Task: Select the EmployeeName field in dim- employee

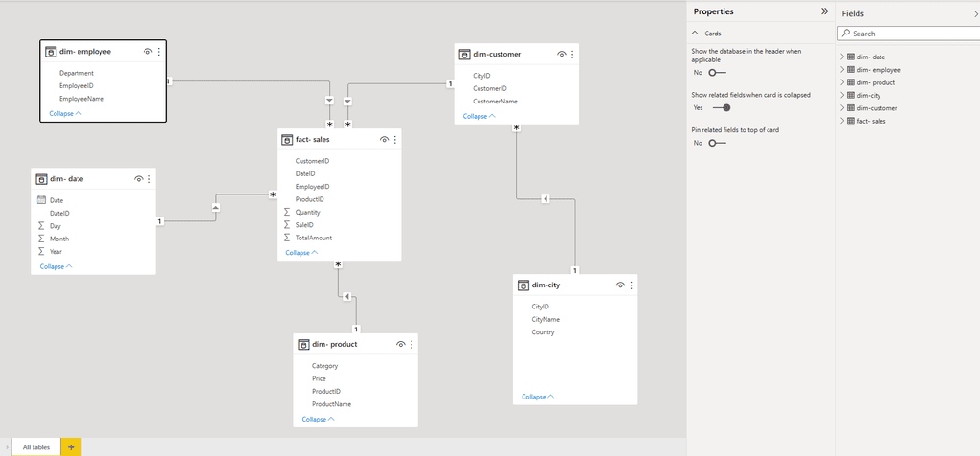Action: [82, 99]
